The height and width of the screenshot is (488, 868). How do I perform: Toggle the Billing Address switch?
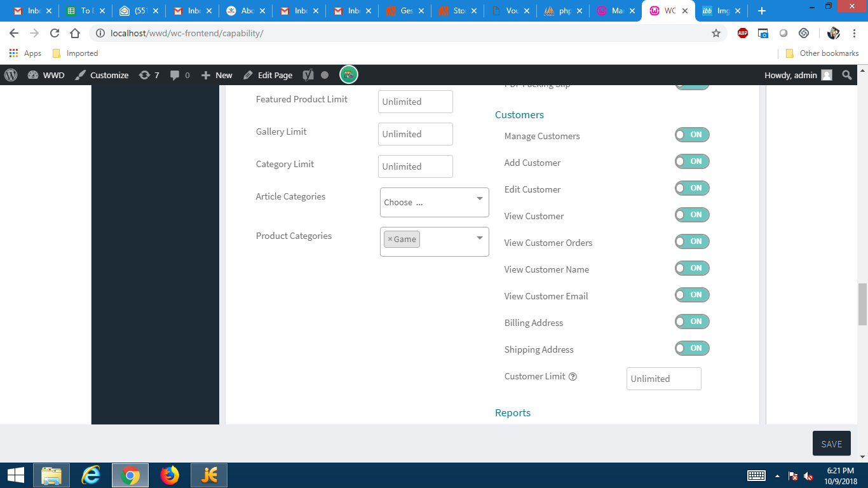(692, 322)
